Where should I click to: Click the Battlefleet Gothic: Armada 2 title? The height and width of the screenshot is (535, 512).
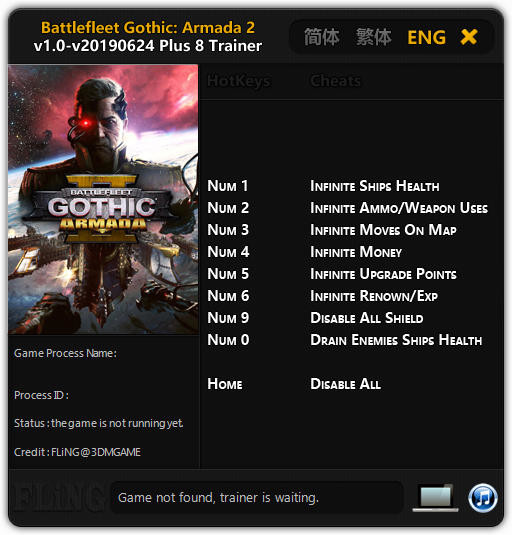[148, 28]
